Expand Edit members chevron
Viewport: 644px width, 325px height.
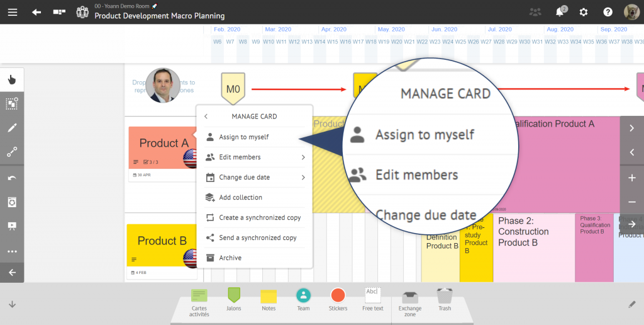(x=303, y=157)
